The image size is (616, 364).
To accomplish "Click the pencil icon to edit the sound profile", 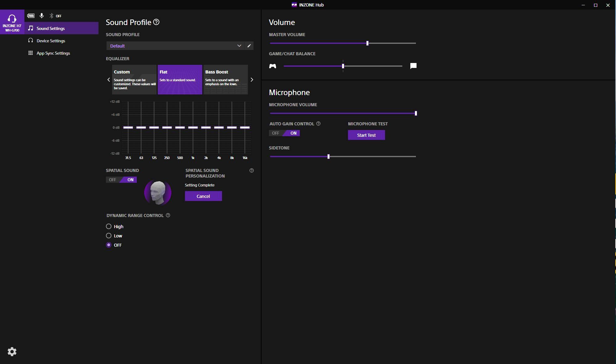I will click(249, 46).
